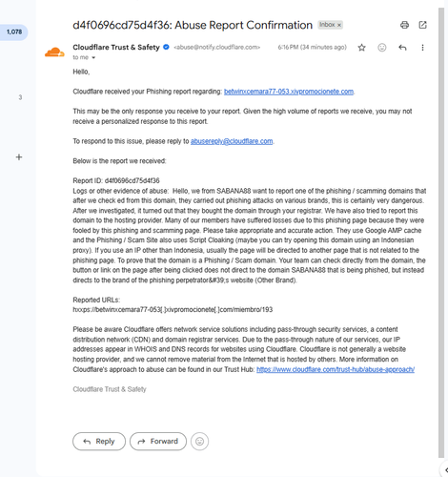Print this email using the printer icon
Viewport: 448px width, 477px height.
404,25
